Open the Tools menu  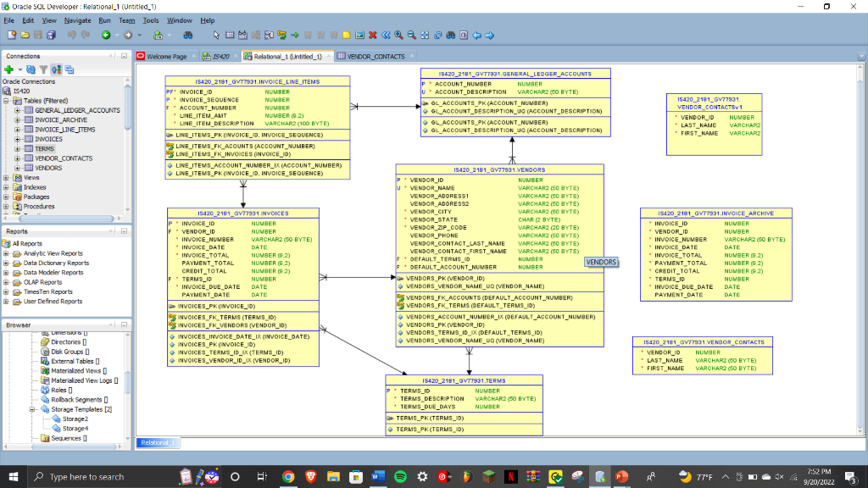(151, 20)
